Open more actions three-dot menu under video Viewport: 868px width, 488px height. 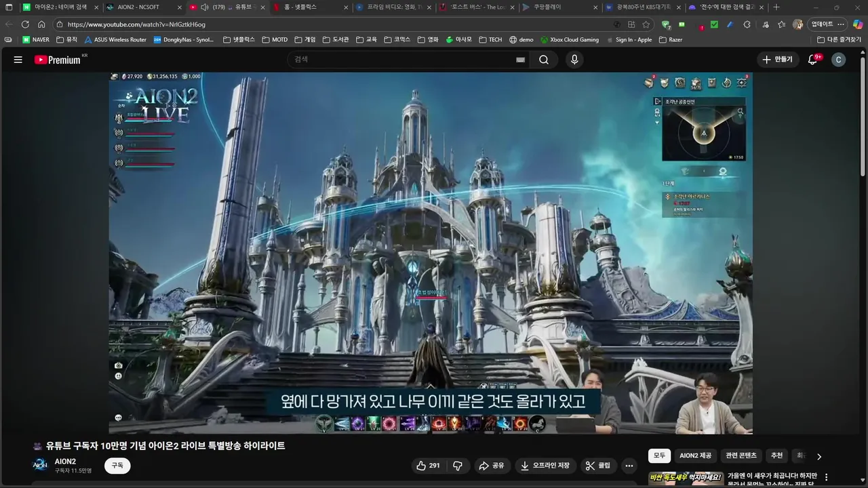pos(629,466)
